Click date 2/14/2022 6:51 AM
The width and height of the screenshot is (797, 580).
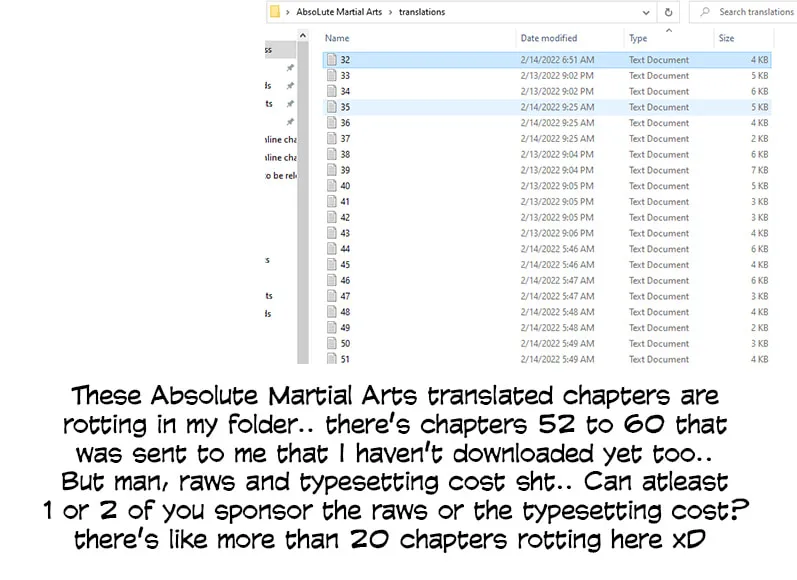pos(557,59)
